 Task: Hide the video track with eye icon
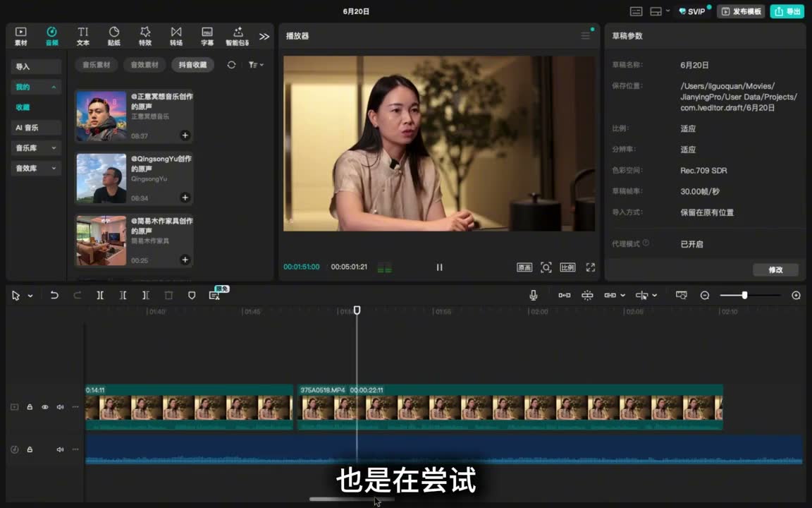(45, 407)
